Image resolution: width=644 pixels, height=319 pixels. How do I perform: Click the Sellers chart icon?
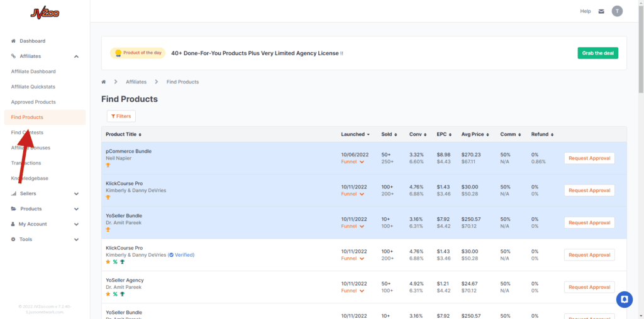click(x=13, y=193)
